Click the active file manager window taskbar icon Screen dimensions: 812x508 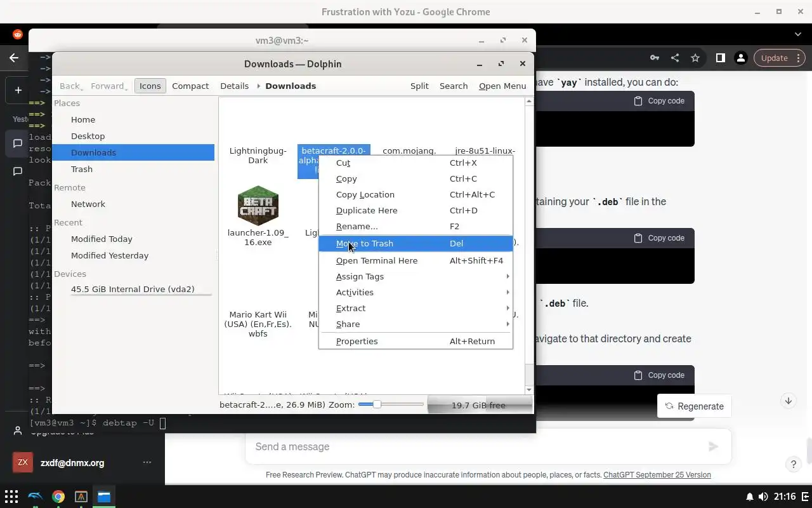click(103, 497)
